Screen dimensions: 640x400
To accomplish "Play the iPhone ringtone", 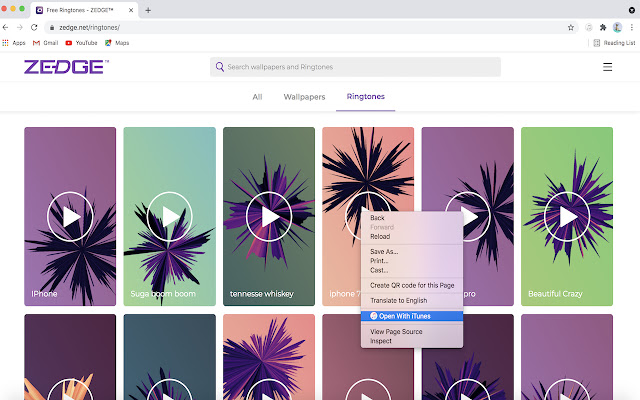I will coord(70,215).
